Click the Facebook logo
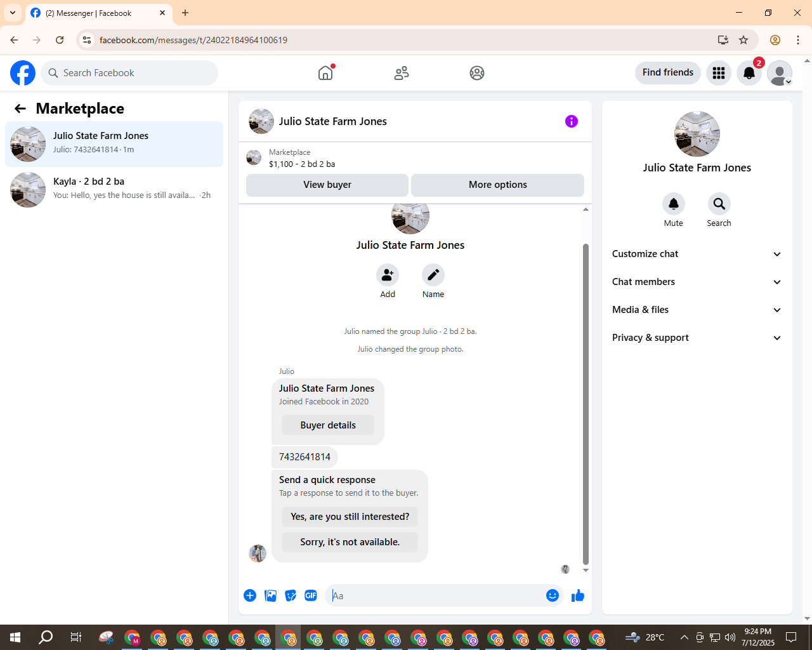Viewport: 812px width, 650px height. coord(23,73)
